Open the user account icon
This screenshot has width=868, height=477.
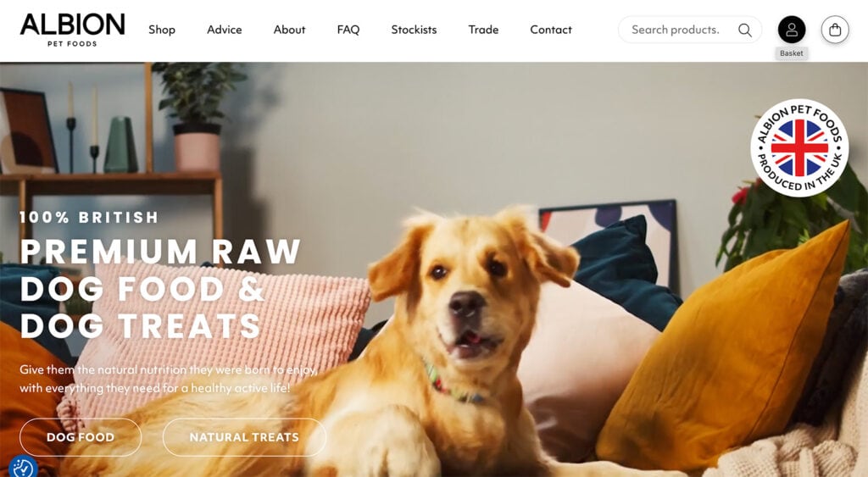pos(792,30)
